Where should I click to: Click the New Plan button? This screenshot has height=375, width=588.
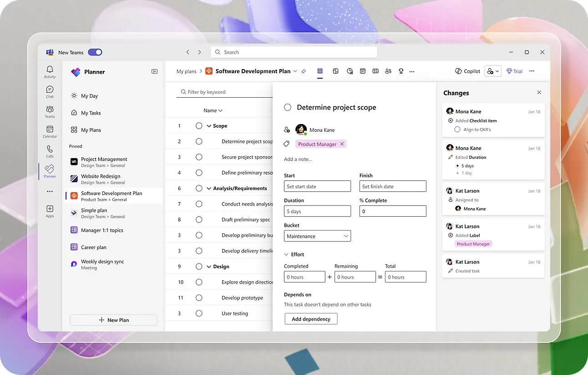click(x=113, y=320)
